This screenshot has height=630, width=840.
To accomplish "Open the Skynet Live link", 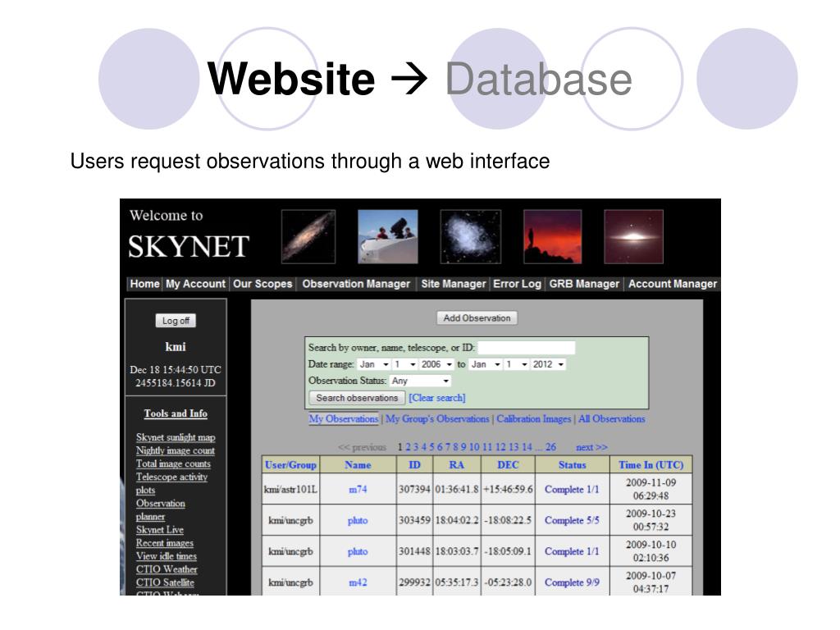I will (160, 530).
